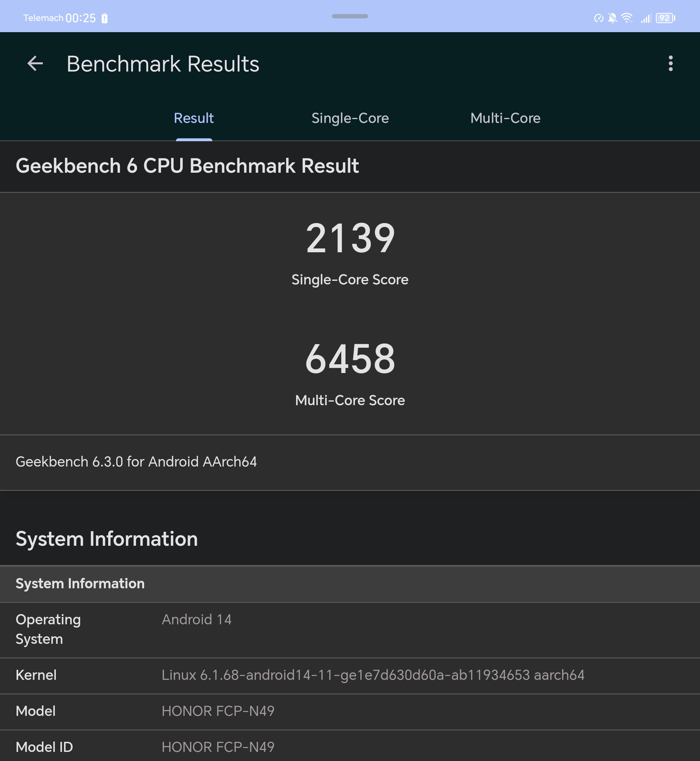
Task: Tap the Wi-Fi status icon
Action: click(x=627, y=18)
